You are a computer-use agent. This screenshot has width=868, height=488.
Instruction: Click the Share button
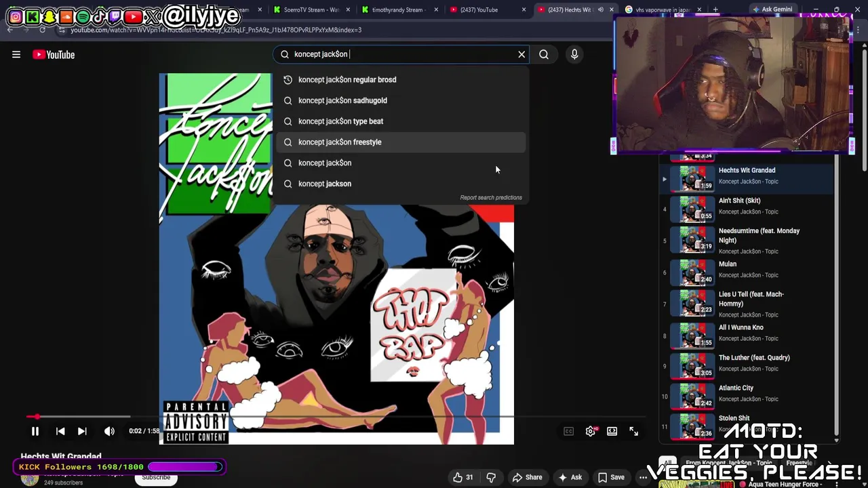point(528,477)
